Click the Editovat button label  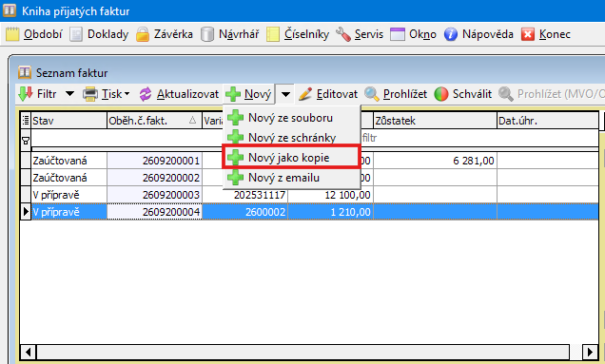(337, 94)
